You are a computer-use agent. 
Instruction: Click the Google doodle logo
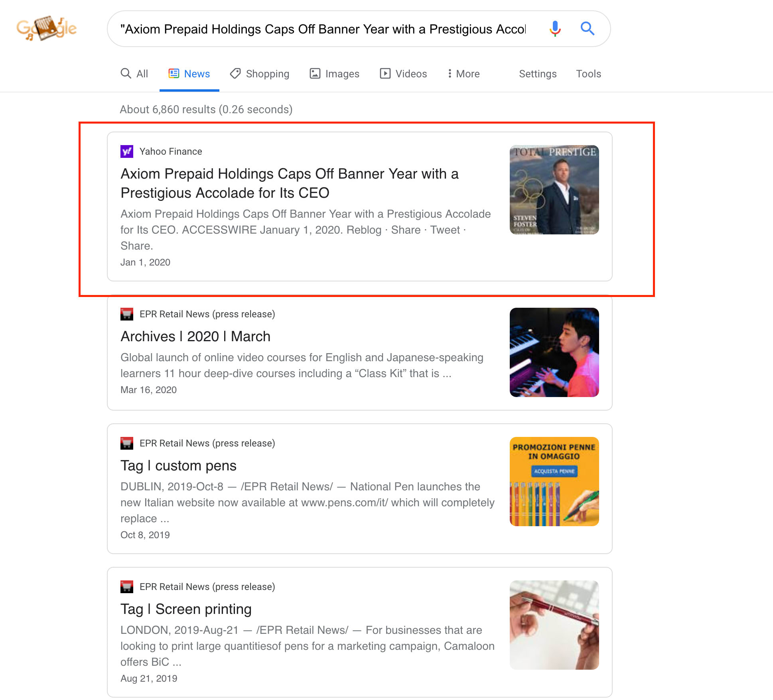point(46,28)
